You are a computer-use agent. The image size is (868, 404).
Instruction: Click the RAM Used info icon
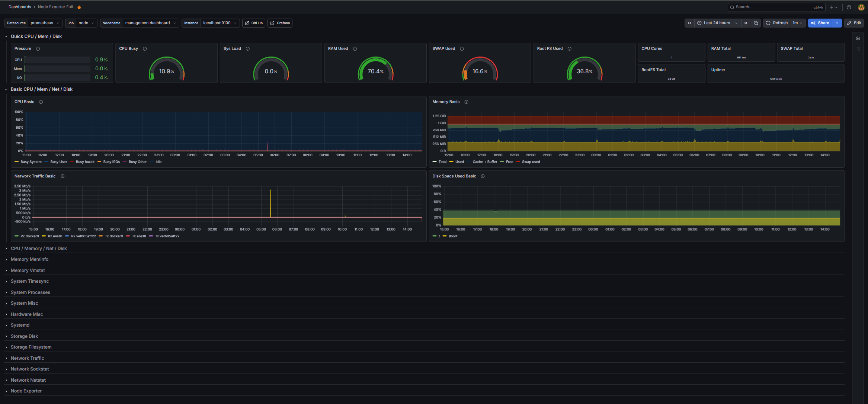click(355, 49)
